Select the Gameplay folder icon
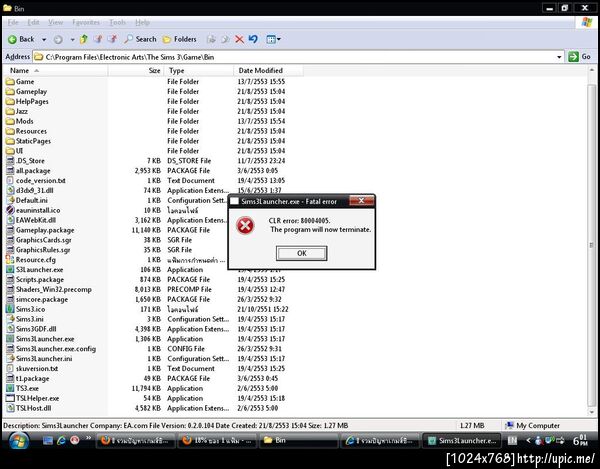This screenshot has height=469, width=600. (10, 91)
